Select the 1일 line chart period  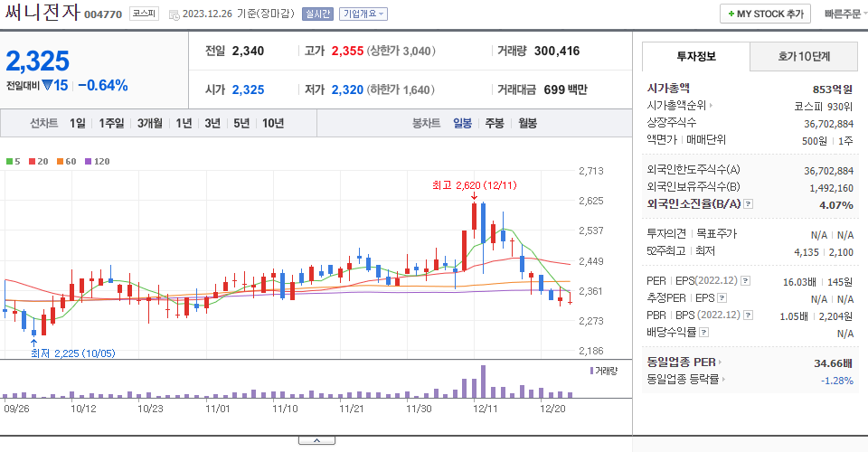click(78, 123)
